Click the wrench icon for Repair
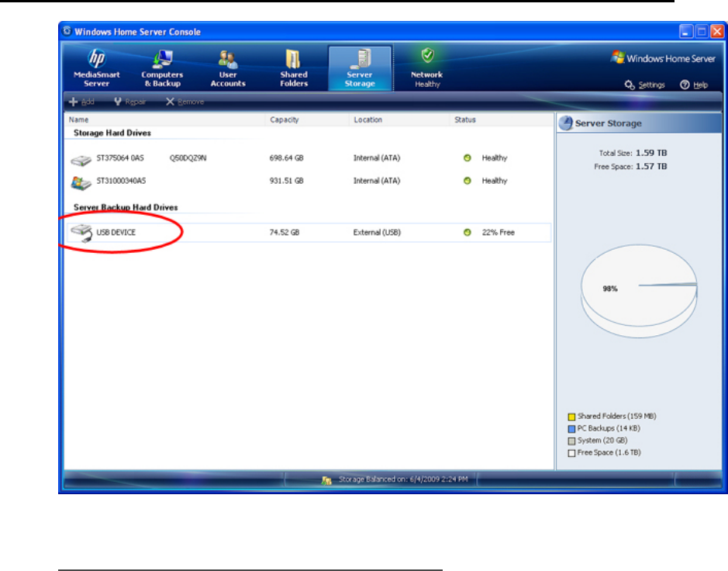The height and width of the screenshot is (571, 728). [118, 102]
